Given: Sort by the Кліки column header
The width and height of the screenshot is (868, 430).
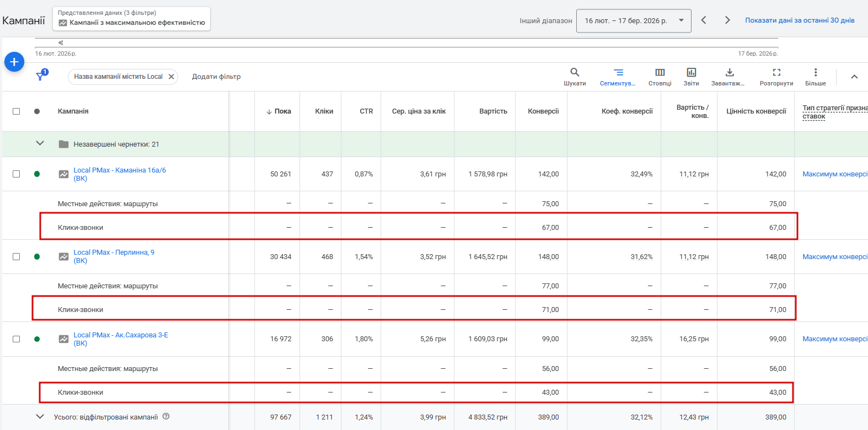Looking at the screenshot, I should coord(324,111).
